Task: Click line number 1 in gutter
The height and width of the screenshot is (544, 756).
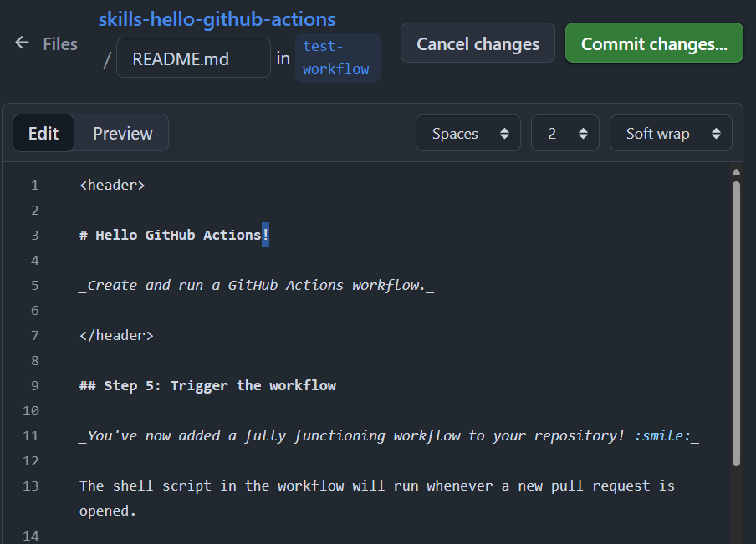Action: pos(34,186)
